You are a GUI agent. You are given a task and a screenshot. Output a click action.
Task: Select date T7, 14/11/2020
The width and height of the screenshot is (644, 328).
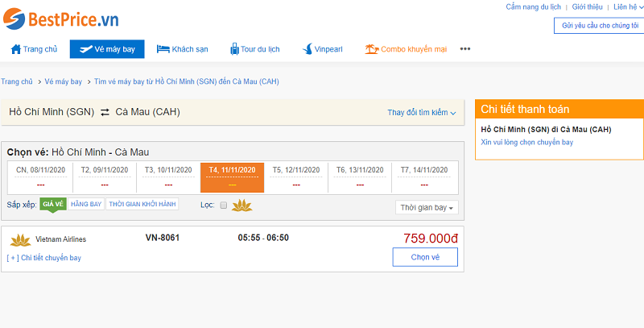424,177
